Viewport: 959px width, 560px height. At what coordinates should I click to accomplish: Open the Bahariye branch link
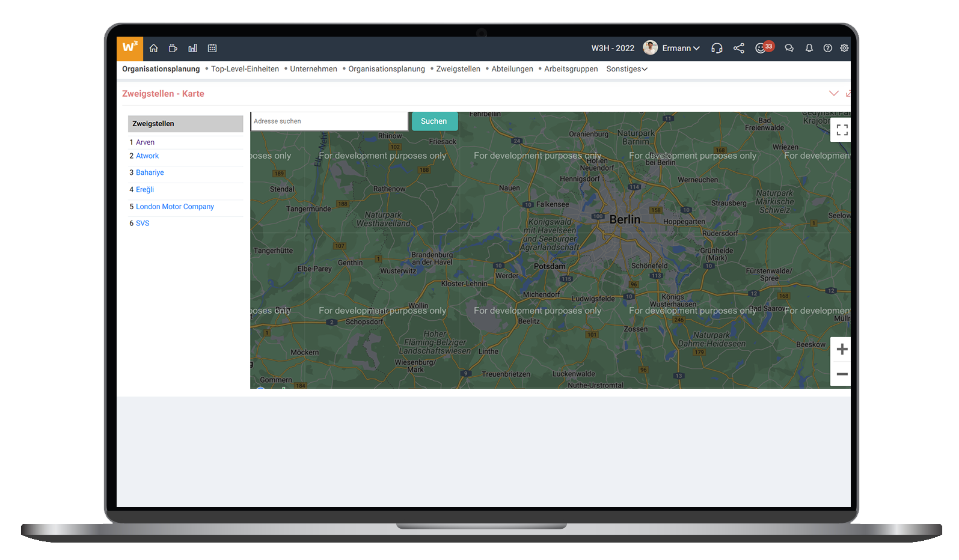coord(150,172)
